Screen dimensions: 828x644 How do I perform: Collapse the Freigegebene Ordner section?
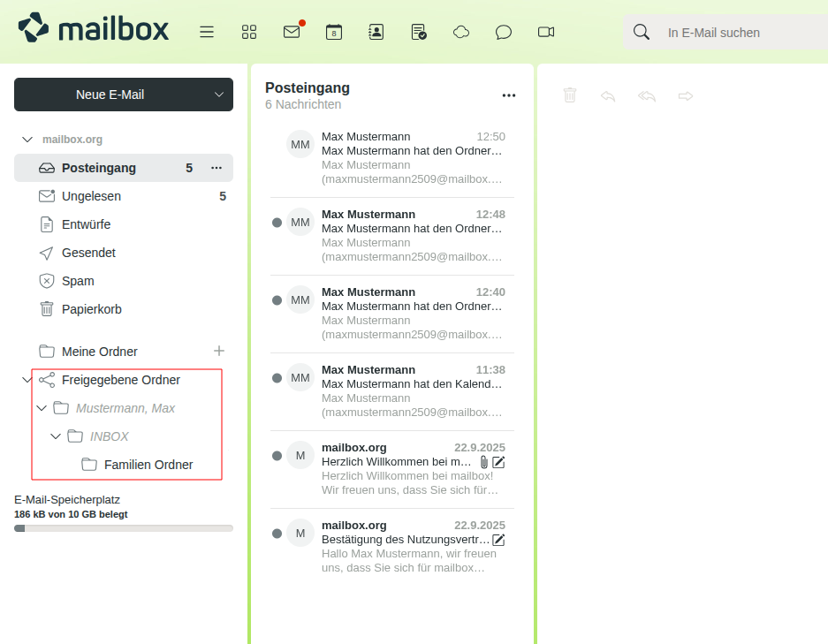27,380
